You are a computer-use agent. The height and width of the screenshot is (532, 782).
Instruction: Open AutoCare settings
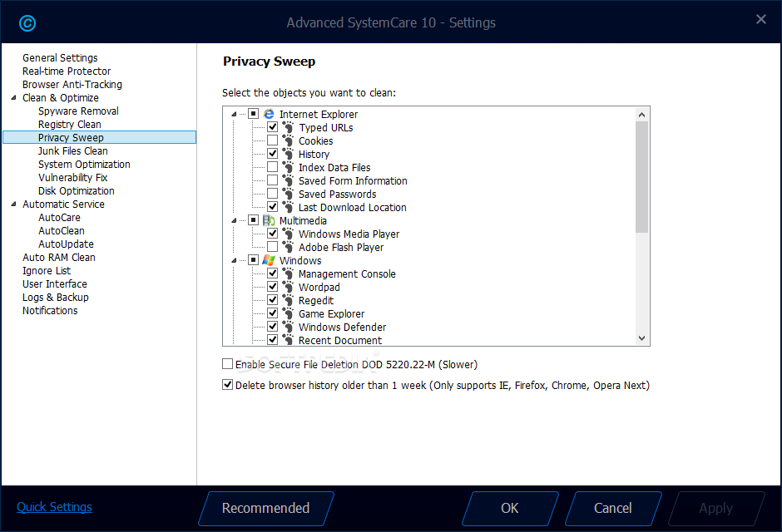[59, 217]
